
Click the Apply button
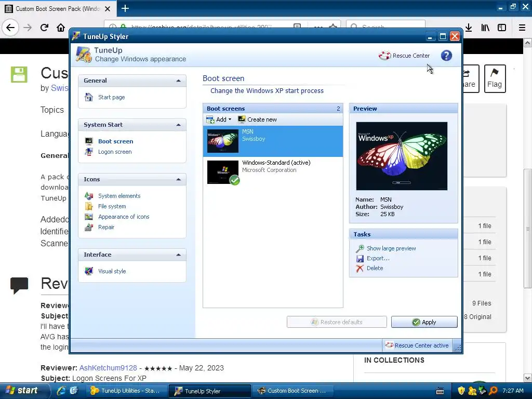(424, 322)
